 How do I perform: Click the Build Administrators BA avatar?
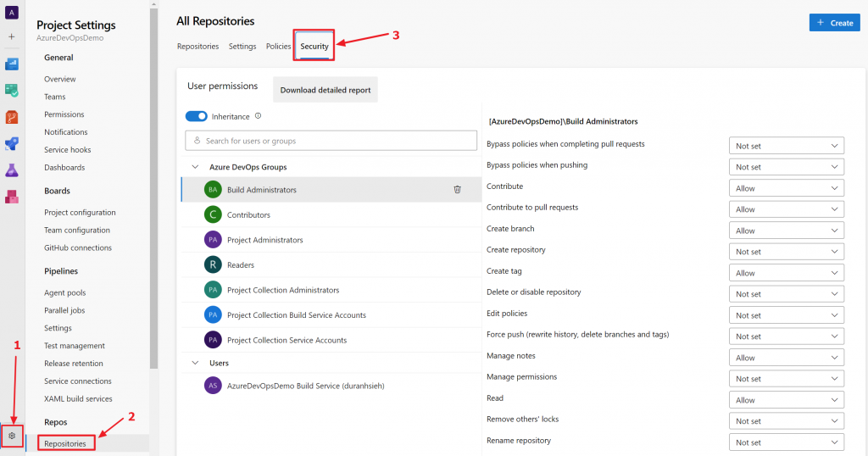coord(213,189)
